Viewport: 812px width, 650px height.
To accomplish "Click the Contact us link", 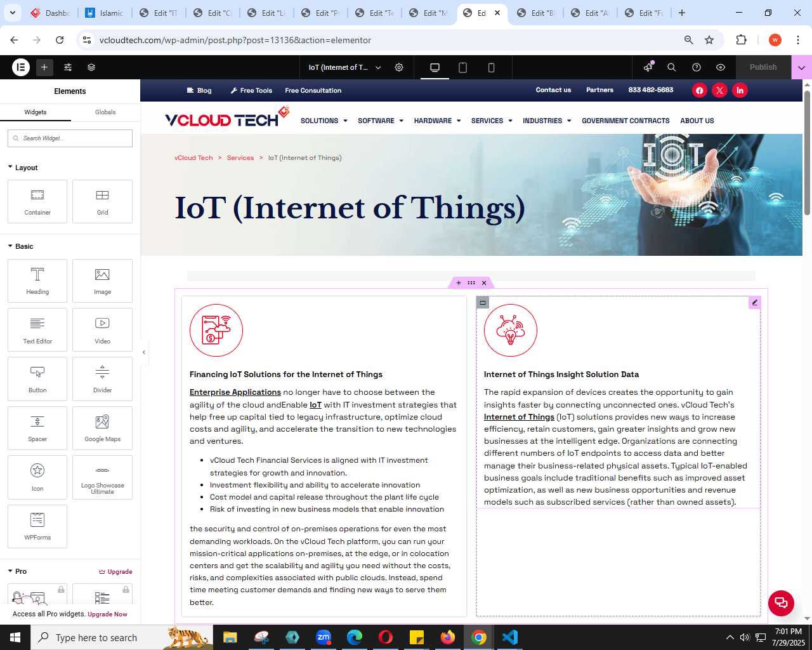I will (x=553, y=90).
